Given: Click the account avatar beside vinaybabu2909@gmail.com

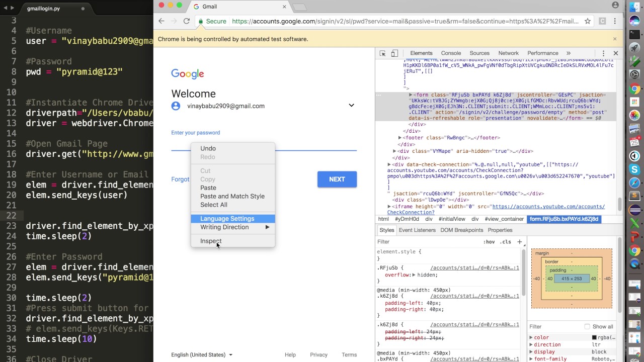Looking at the screenshot, I should 176,106.
